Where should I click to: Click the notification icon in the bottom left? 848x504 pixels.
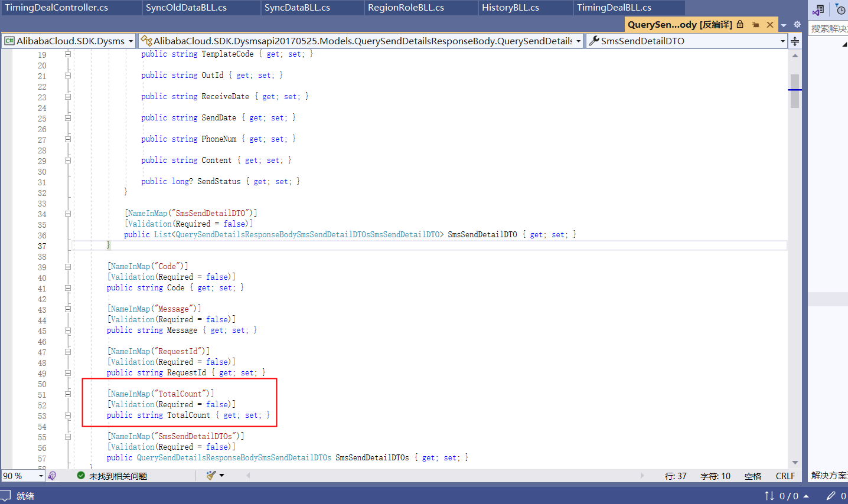tap(5, 496)
